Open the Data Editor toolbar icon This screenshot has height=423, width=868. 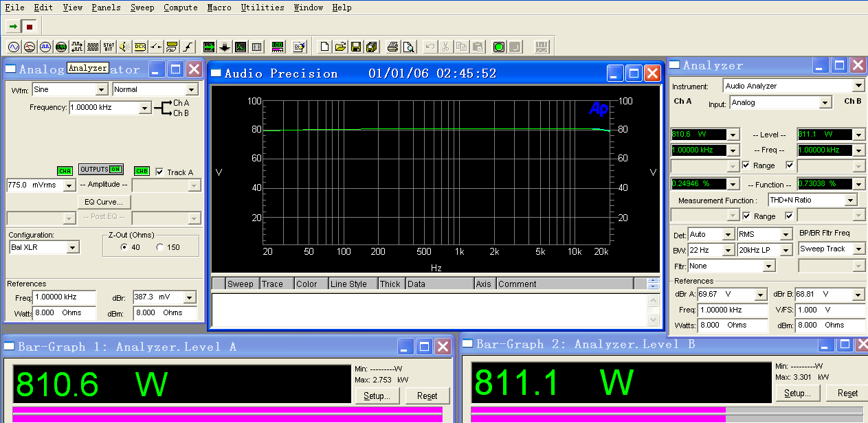click(x=256, y=47)
